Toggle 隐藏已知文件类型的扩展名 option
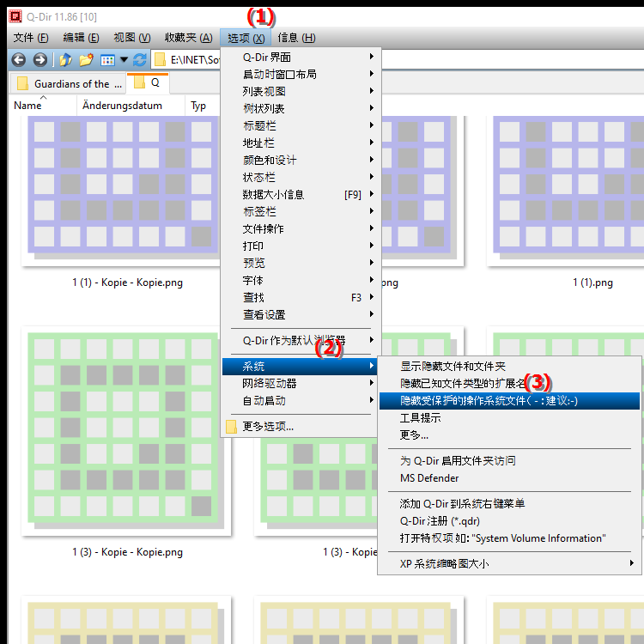The width and height of the screenshot is (644, 644). pyautogui.click(x=509, y=383)
